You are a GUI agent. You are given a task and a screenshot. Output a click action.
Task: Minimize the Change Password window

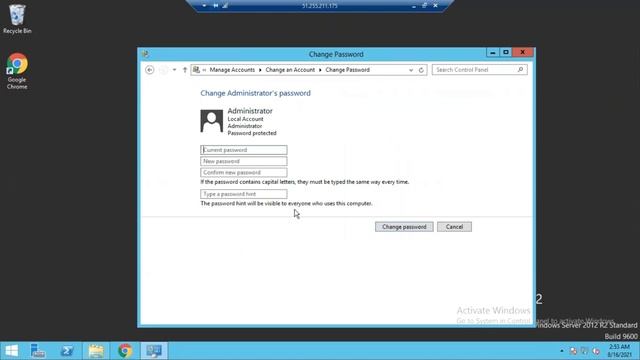(x=493, y=52)
